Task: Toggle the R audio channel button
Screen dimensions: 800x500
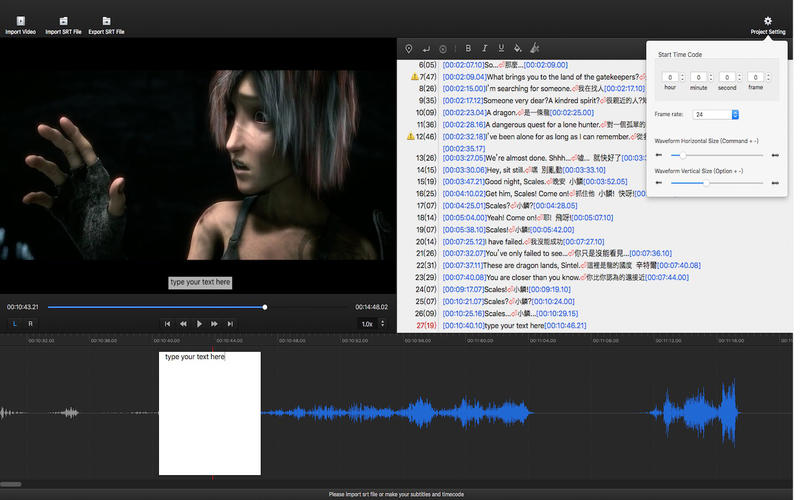Action: [30, 324]
